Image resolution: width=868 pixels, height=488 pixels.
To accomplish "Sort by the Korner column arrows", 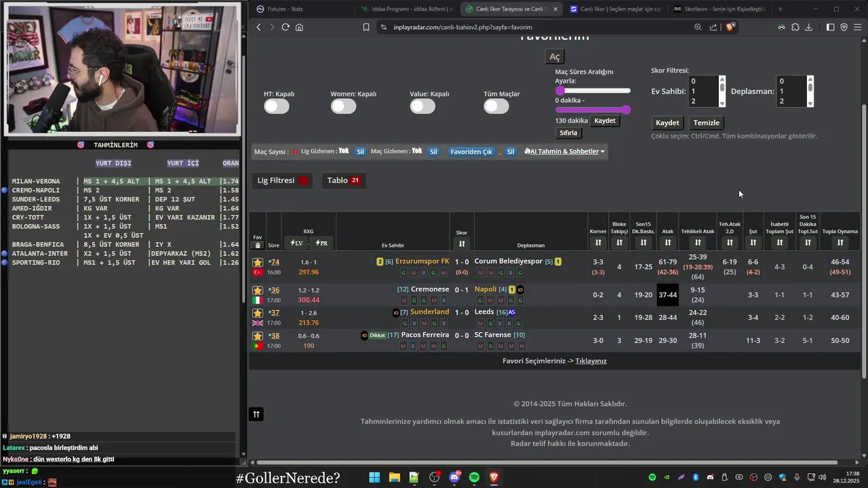I will [598, 243].
